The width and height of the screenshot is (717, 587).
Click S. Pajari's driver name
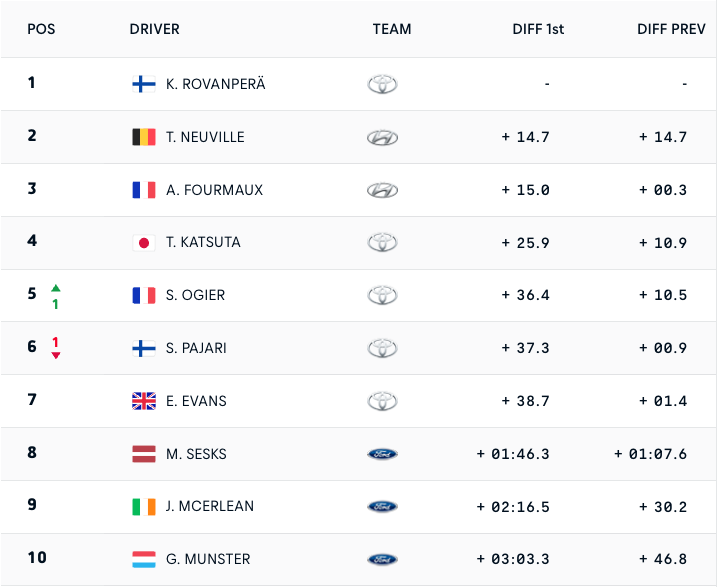(196, 348)
